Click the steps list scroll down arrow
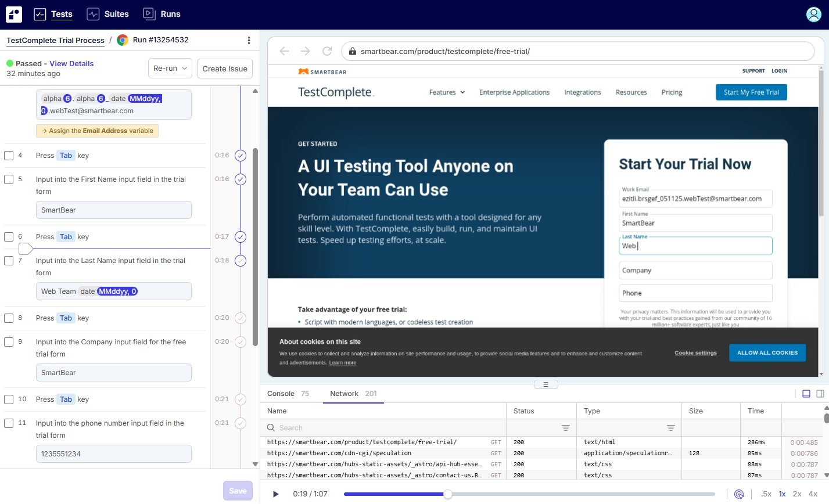The height and width of the screenshot is (504, 829). (x=255, y=464)
